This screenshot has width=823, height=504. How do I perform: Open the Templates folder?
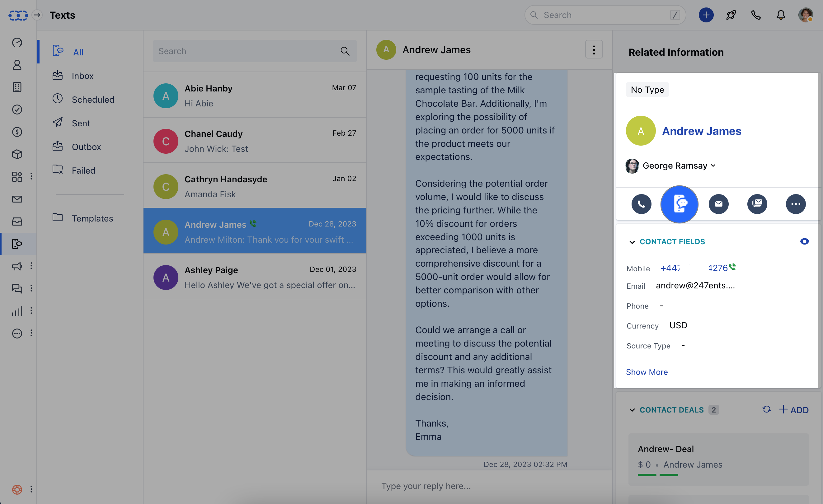tap(92, 218)
